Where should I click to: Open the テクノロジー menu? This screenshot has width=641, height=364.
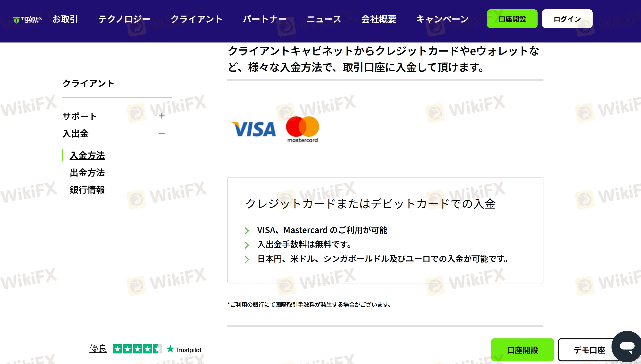coord(124,19)
